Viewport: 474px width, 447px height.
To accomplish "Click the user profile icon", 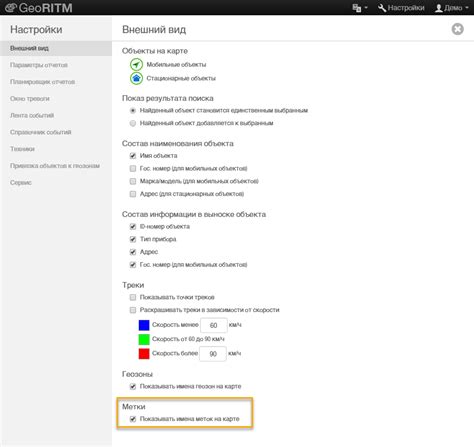I will (x=439, y=8).
